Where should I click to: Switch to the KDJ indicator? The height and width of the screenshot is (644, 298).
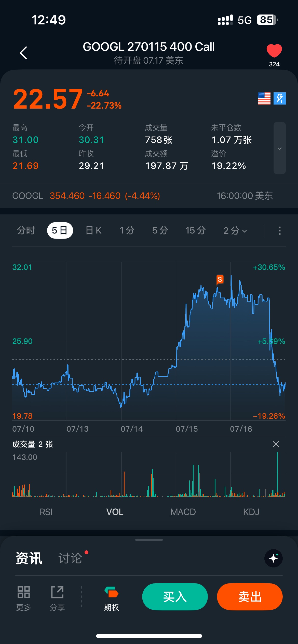tap(251, 512)
